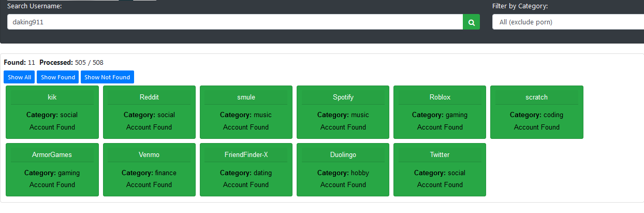Click the Search Username input field
The width and height of the screenshot is (644, 213).
tap(235, 22)
